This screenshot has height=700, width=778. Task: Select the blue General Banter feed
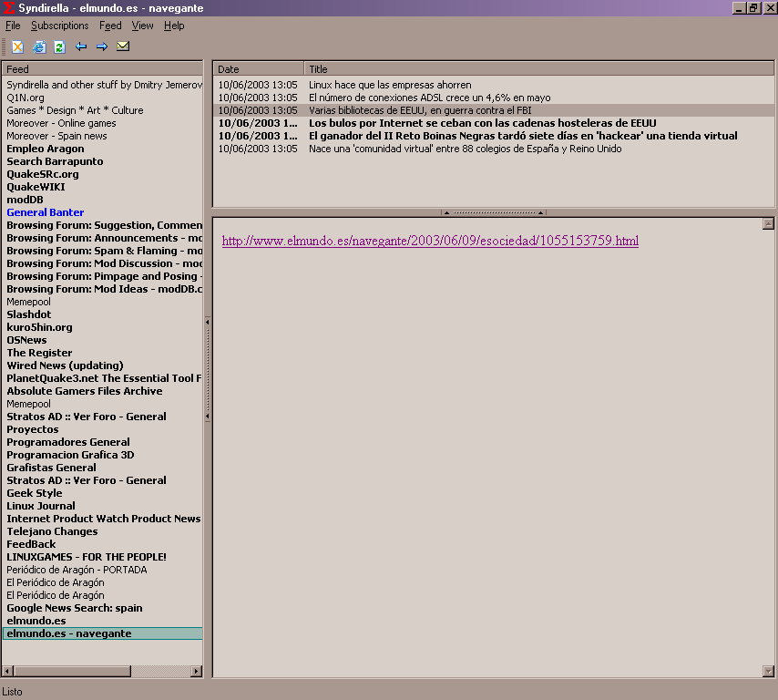103,212
